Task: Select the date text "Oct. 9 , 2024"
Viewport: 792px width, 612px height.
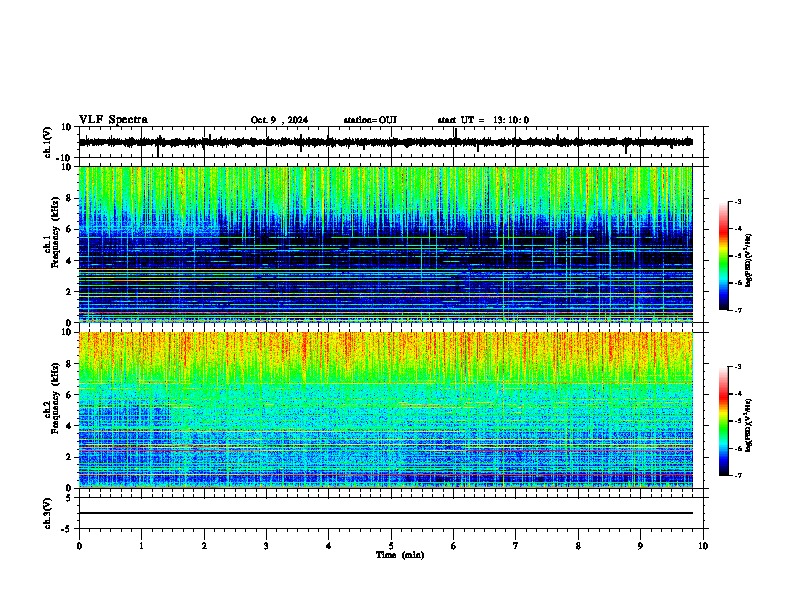Action: (x=279, y=120)
